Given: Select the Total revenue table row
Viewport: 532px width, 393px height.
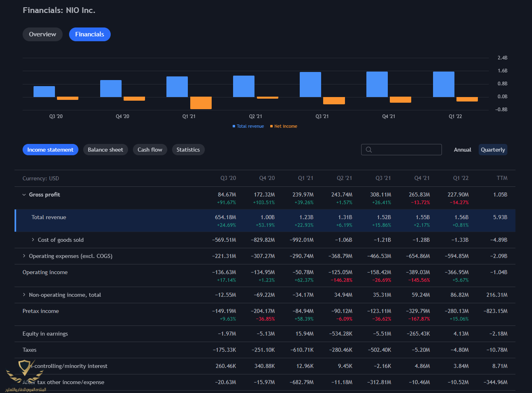Looking at the screenshot, I should (49, 218).
